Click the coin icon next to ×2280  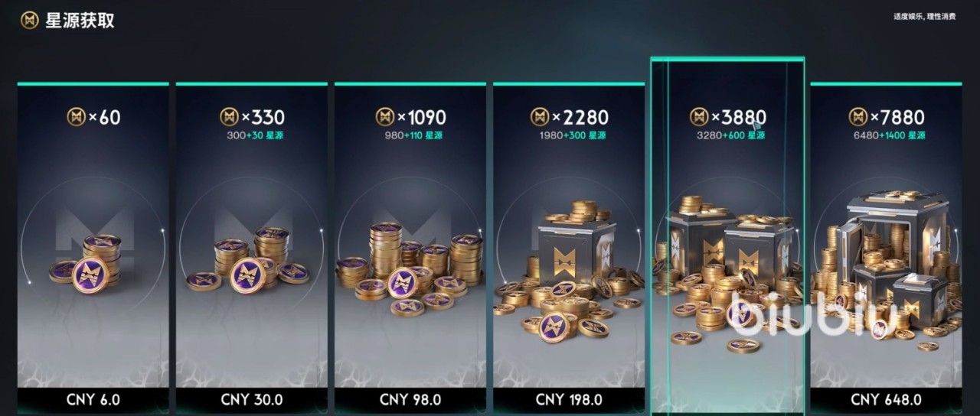tap(540, 117)
